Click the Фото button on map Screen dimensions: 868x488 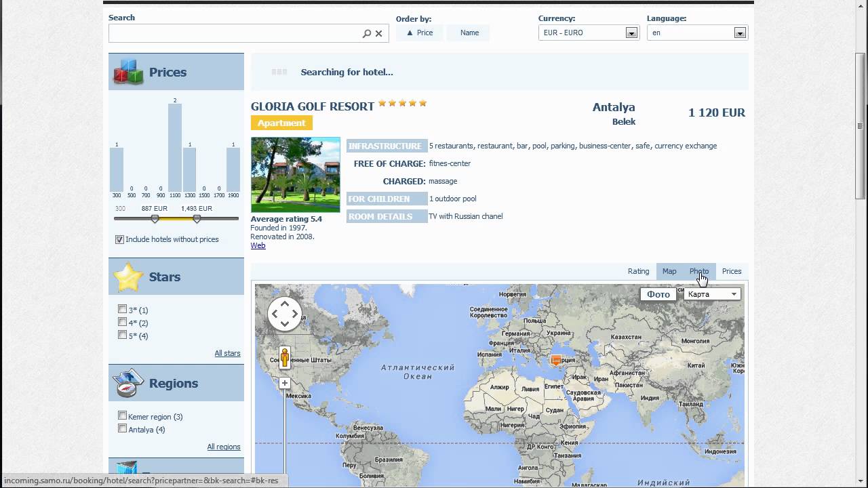pyautogui.click(x=658, y=294)
